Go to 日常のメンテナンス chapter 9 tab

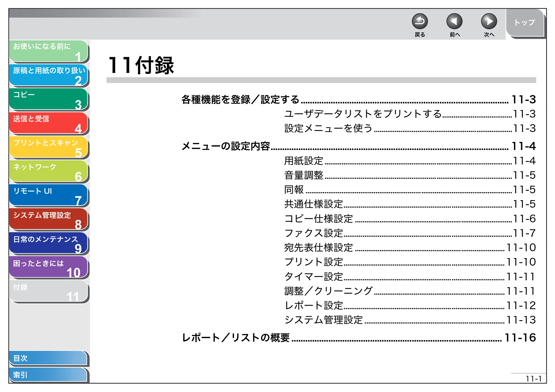(49, 243)
